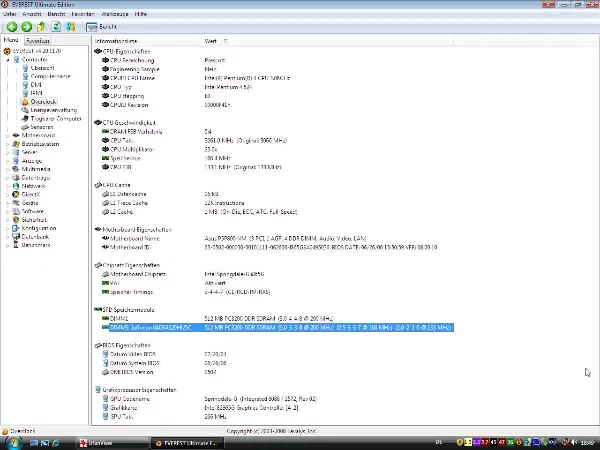
Task: Click the Energieverwaltung icon in the tree
Action: (x=25, y=110)
